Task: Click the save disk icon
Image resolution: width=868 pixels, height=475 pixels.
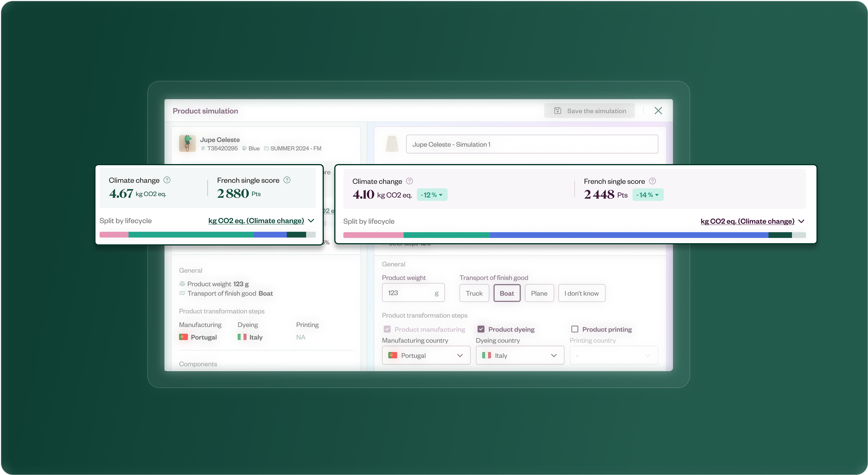Action: [x=558, y=111]
